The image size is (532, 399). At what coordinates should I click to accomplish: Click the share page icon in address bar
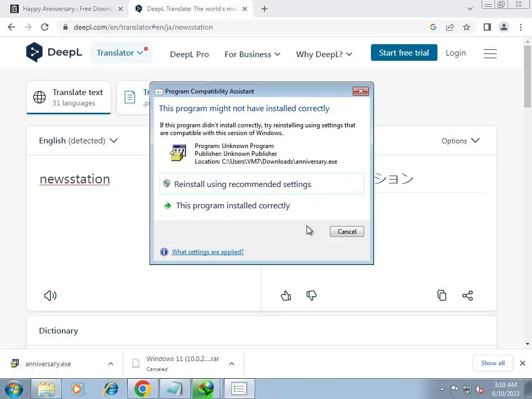pyautogui.click(x=450, y=27)
